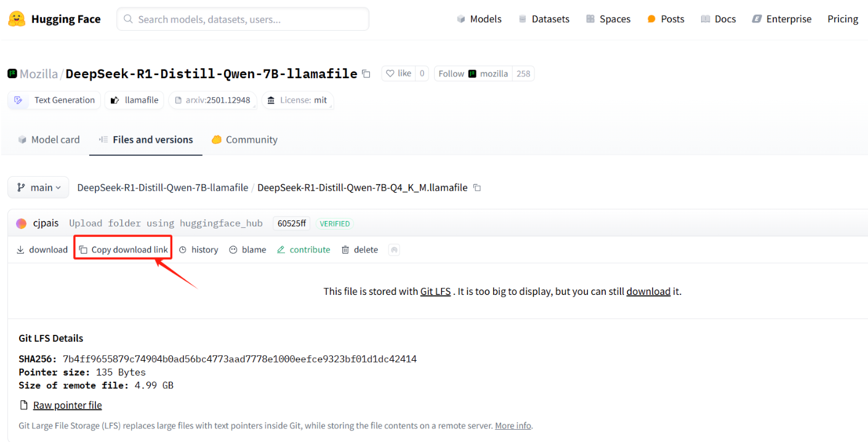Screen dimensions: 868x442
Task: Click the delete file button
Action: 360,249
